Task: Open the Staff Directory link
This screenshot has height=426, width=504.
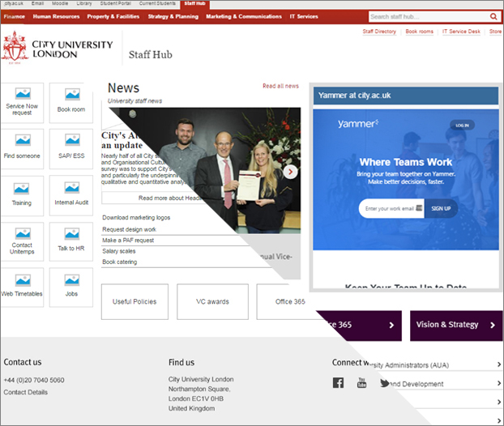Action: coord(379,32)
